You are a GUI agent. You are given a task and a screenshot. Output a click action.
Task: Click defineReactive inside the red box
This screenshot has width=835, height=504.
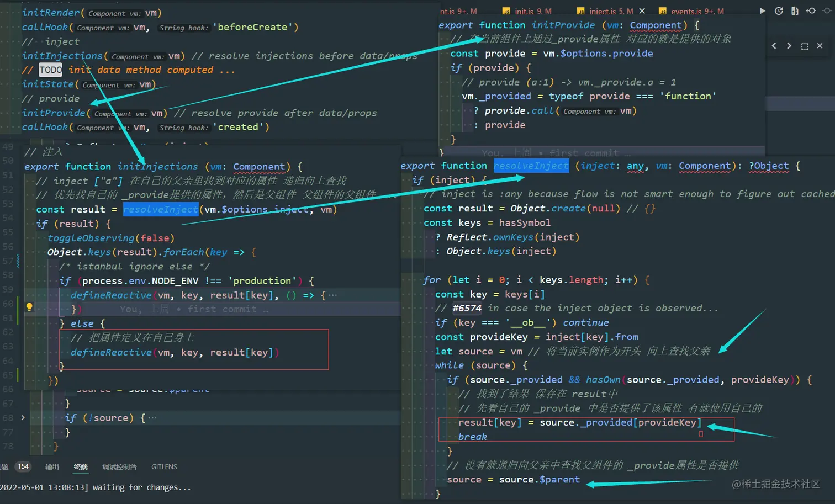[111, 352]
